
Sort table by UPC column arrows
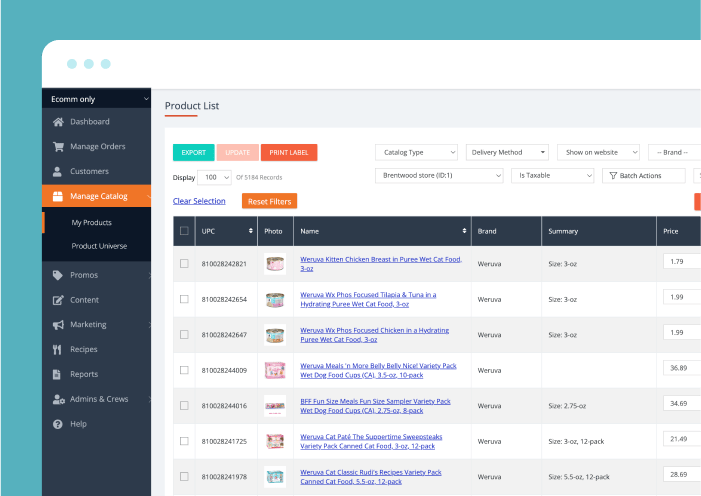pyautogui.click(x=251, y=231)
